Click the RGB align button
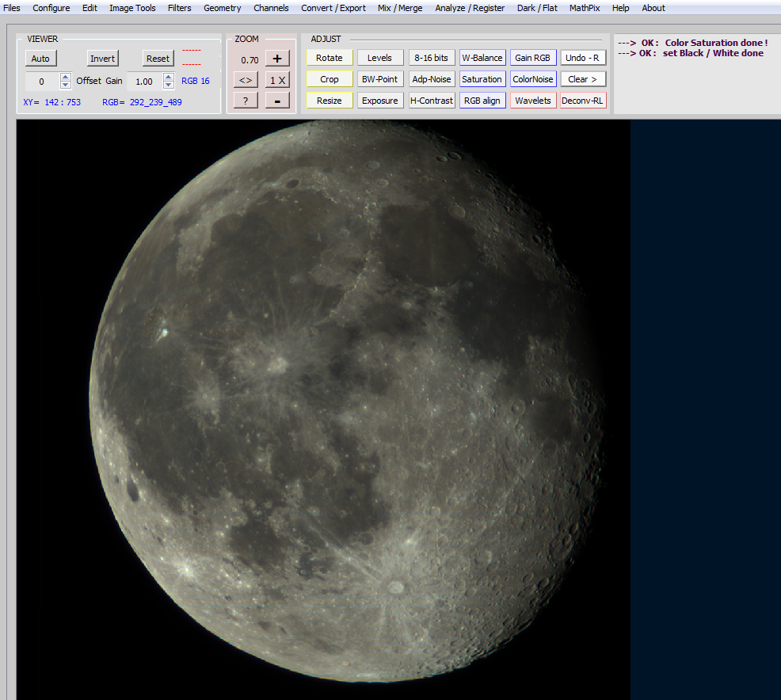781x700 pixels. pos(482,101)
